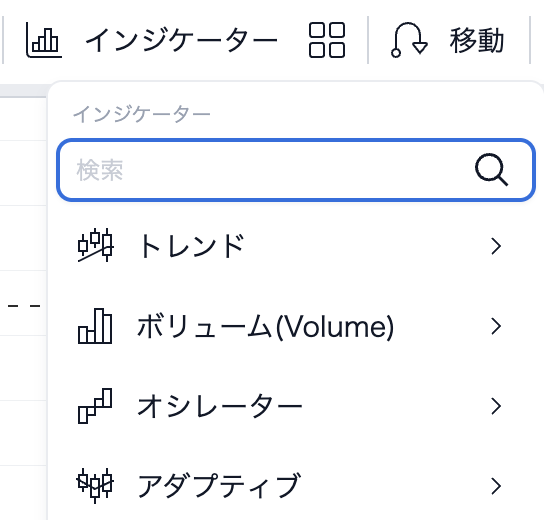Open the インジケーター toolbar menu label
Viewport: 544px width, 520px height.
[x=181, y=41]
